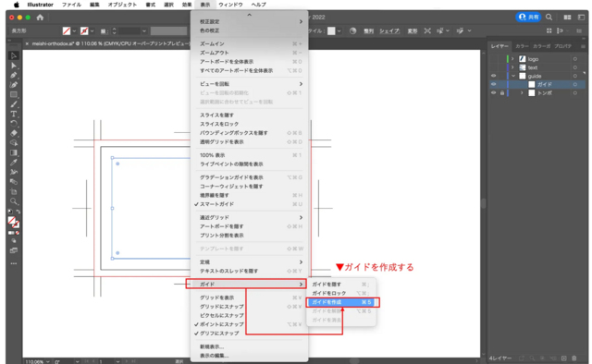This screenshot has width=592, height=364.
Task: Click the fill color swatch in control bar
Action: [67, 30]
